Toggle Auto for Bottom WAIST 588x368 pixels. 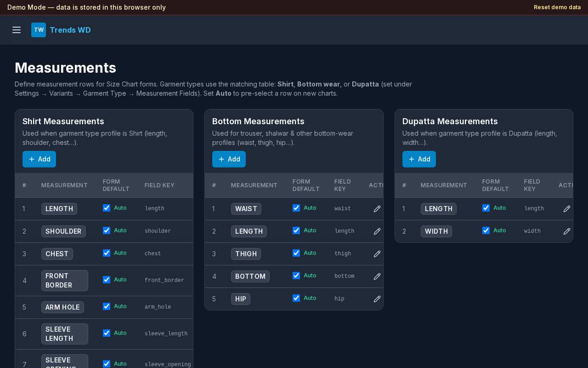[x=296, y=208]
